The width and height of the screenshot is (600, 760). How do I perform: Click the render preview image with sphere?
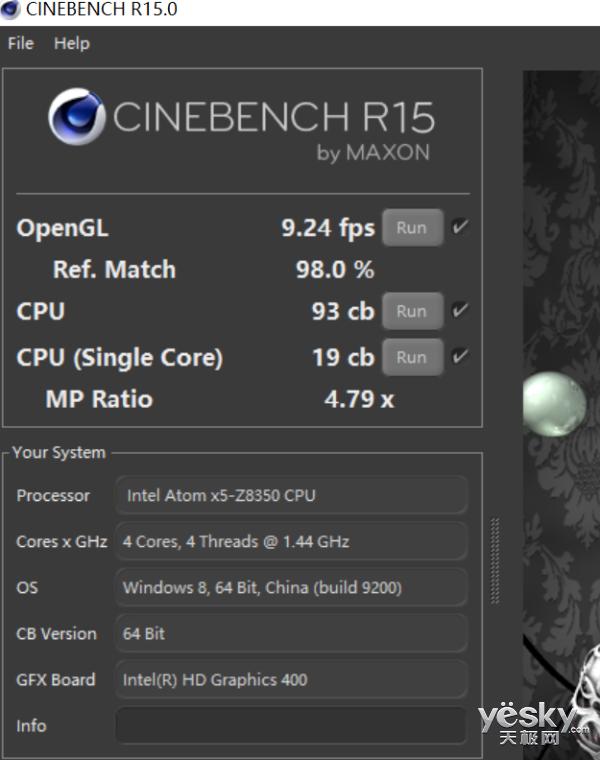(561, 415)
